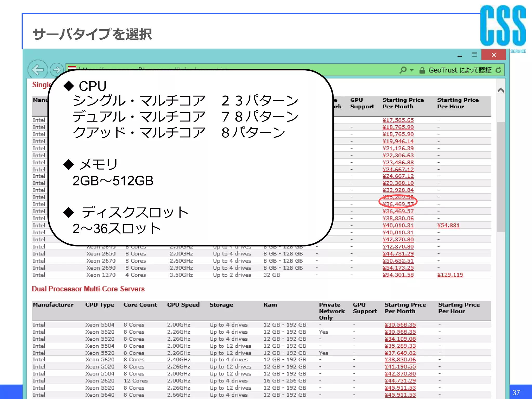Viewport: 532px width, 399px height.
Task: Click the Private Network Only column header
Action: tap(332, 311)
